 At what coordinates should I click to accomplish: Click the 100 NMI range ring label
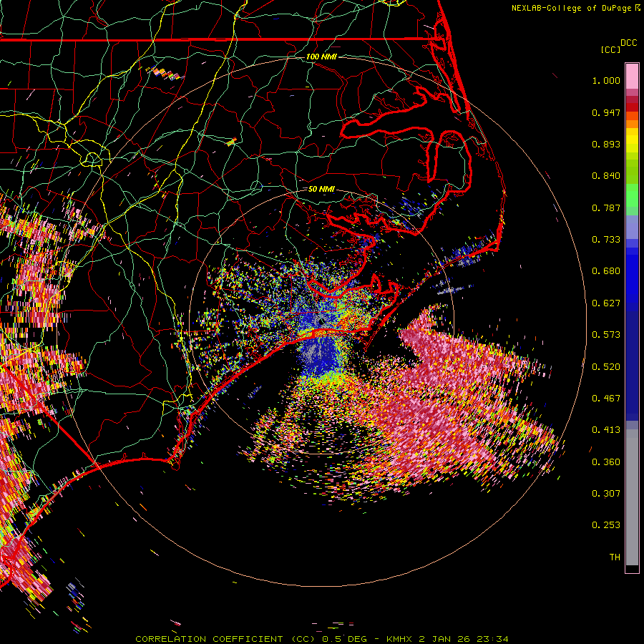click(321, 57)
